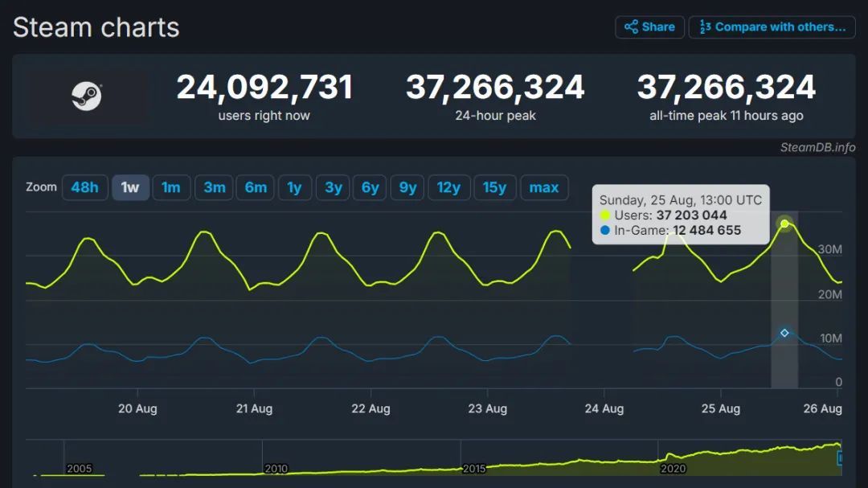Image resolution: width=868 pixels, height=488 pixels.
Task: Click the share icon on the Share button
Action: click(633, 27)
